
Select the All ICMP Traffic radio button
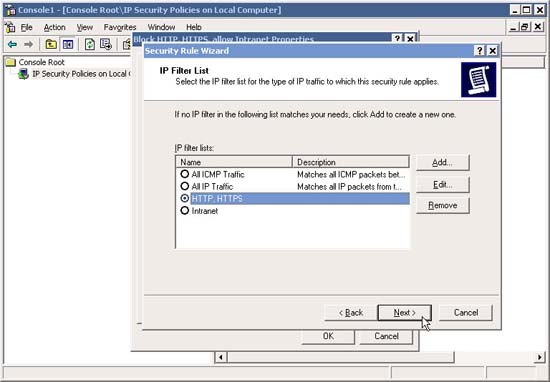(185, 174)
